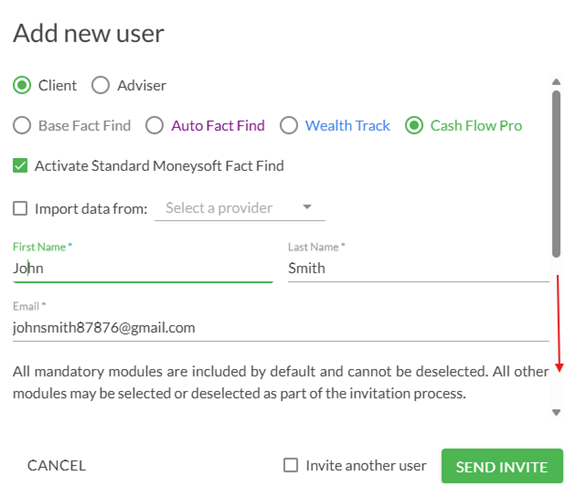Choose the Base Fact Find option
Image resolution: width=576 pixels, height=497 pixels.
click(x=22, y=126)
